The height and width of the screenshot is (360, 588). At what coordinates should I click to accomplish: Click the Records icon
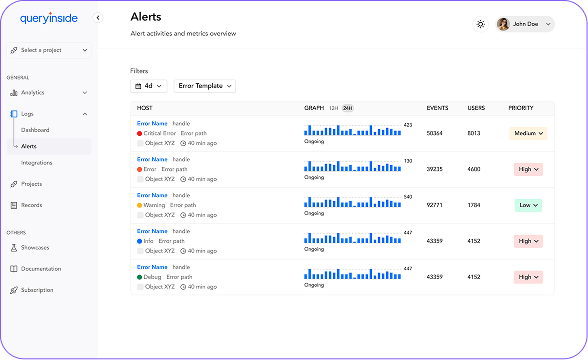[14, 205]
